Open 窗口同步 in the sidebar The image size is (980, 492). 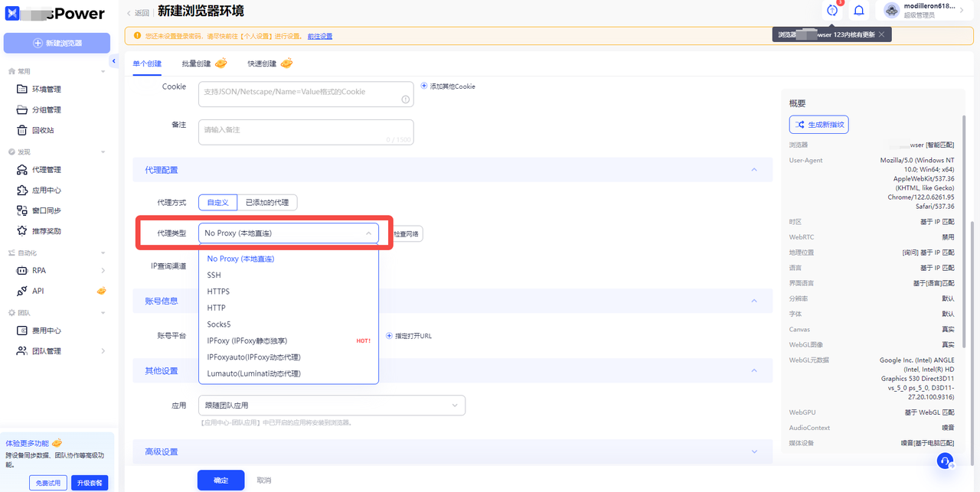[x=46, y=210]
